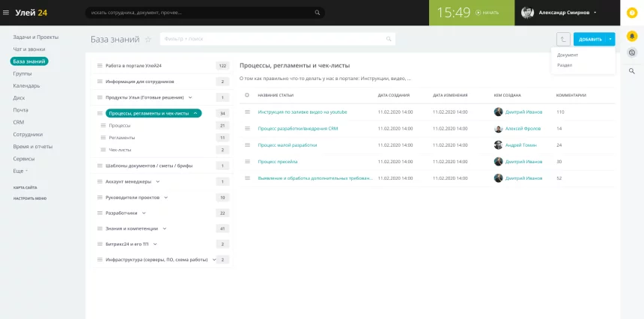Open article Инструкция по заливке видео на youtube
The height and width of the screenshot is (319, 644).
tap(303, 112)
